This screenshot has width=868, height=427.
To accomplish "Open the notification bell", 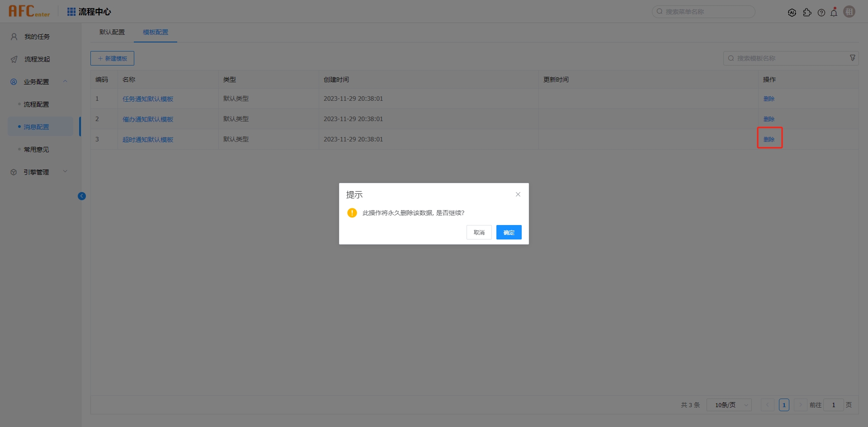I will coord(834,13).
